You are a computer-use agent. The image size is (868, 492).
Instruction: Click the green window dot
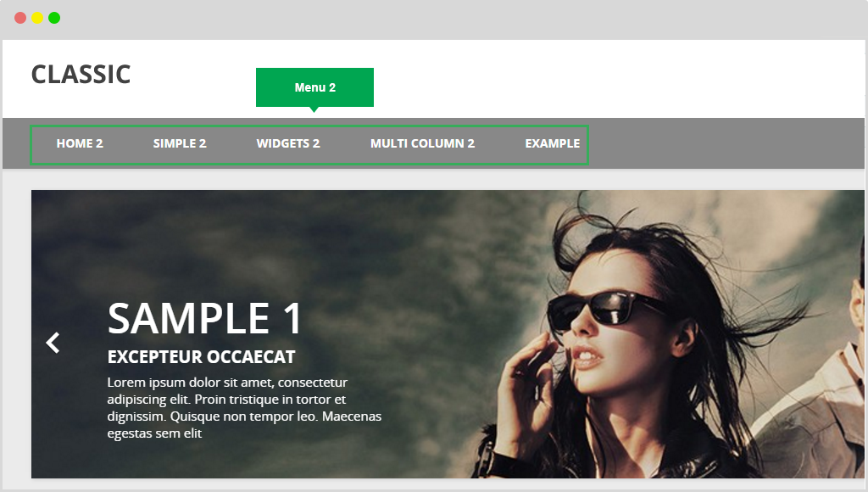coord(54,18)
